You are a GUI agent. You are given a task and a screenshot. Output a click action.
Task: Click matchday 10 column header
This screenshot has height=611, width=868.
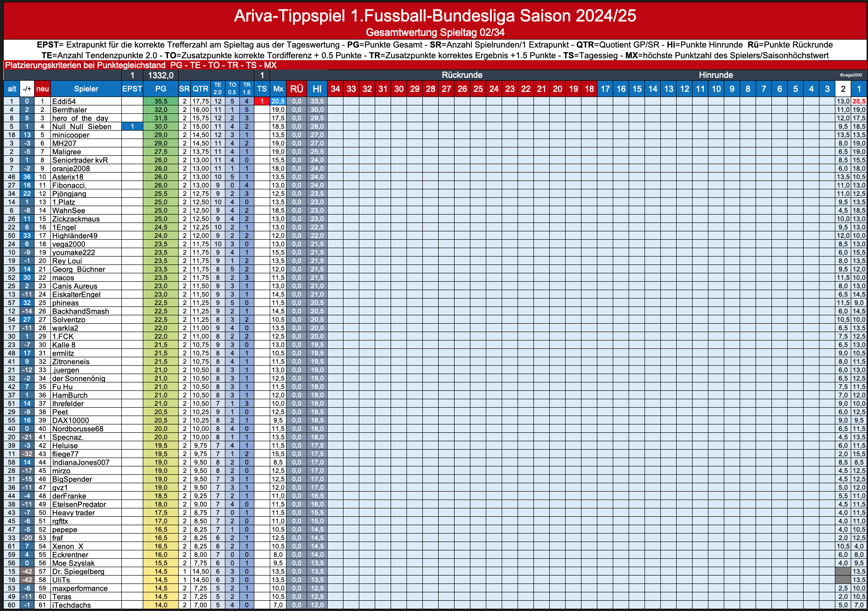pyautogui.click(x=716, y=89)
